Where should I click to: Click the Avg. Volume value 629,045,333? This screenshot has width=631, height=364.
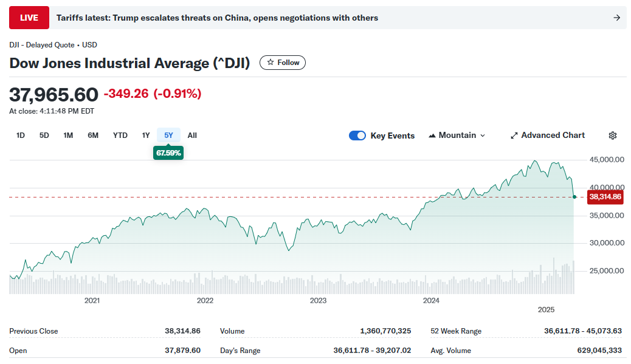point(599,350)
